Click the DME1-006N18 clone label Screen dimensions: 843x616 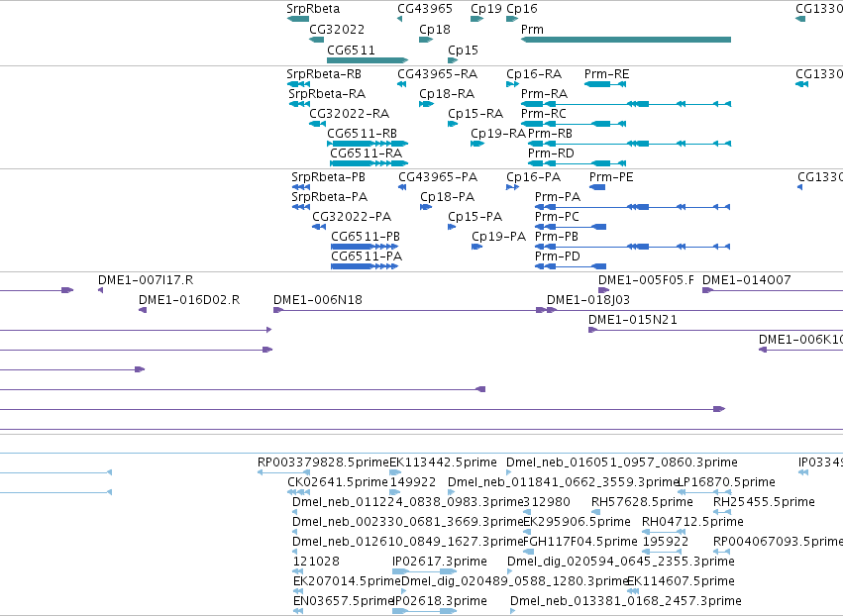[x=318, y=300]
